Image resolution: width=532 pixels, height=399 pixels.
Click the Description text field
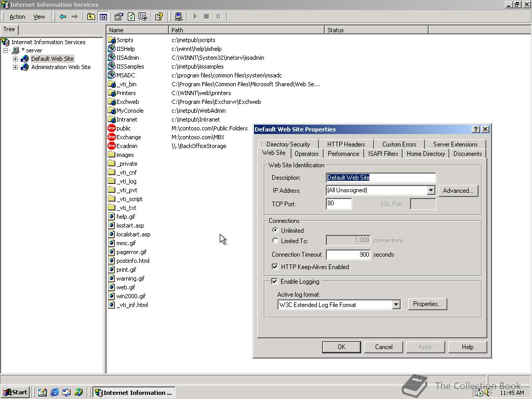point(381,178)
